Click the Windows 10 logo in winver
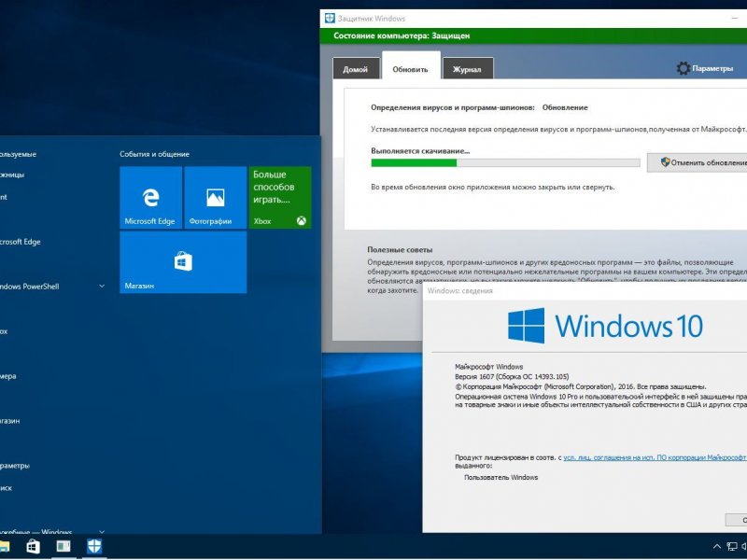Image resolution: width=747 pixels, height=560 pixels. point(605,326)
